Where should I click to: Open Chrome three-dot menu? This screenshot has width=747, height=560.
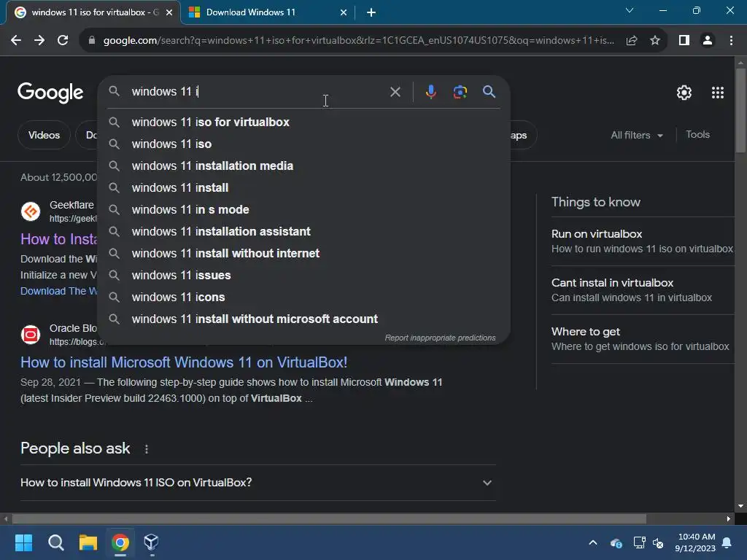[x=731, y=41]
